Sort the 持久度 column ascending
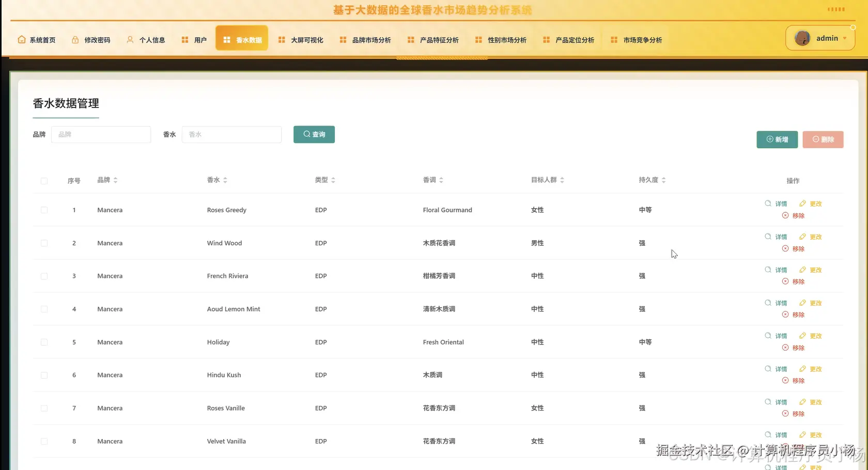The width and height of the screenshot is (868, 470). click(x=664, y=177)
